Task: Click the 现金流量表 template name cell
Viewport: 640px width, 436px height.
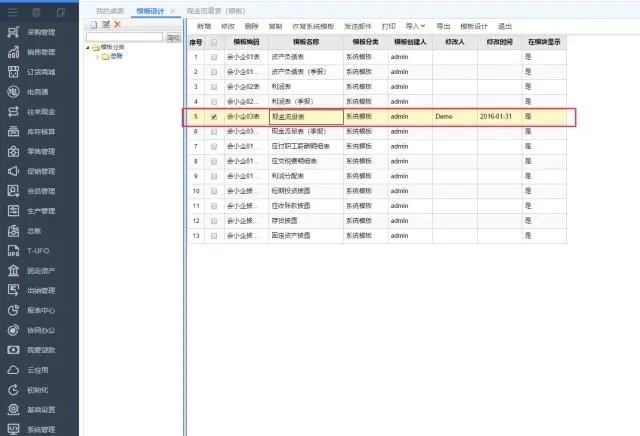Action: [x=306, y=117]
